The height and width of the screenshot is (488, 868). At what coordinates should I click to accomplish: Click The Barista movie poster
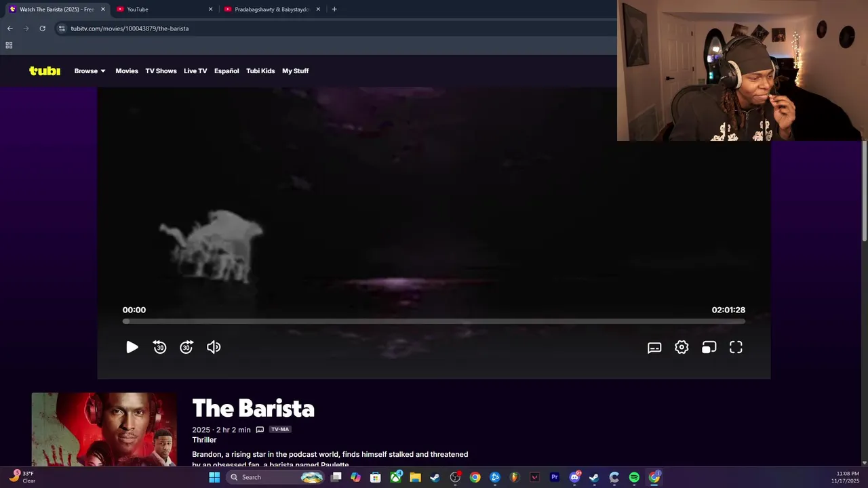[x=104, y=429]
